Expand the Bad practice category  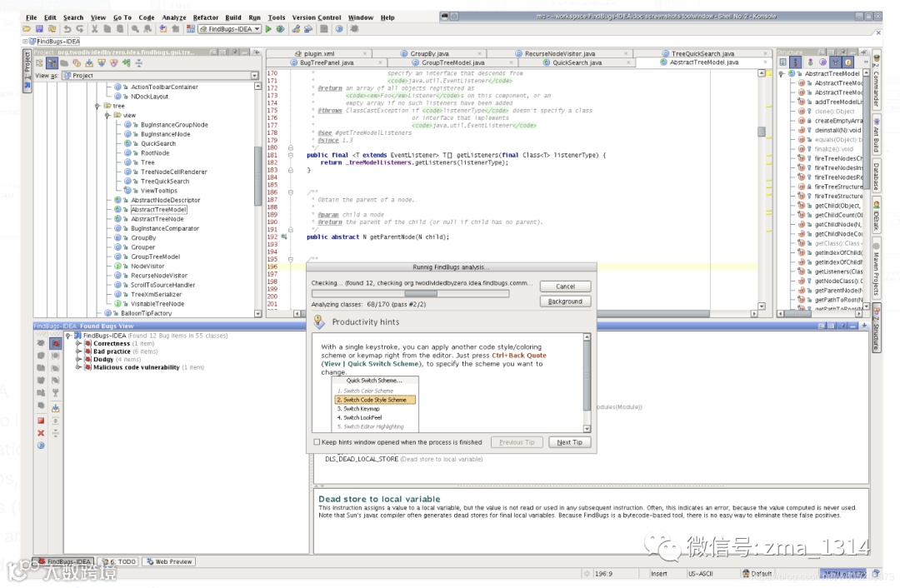pos(78,351)
